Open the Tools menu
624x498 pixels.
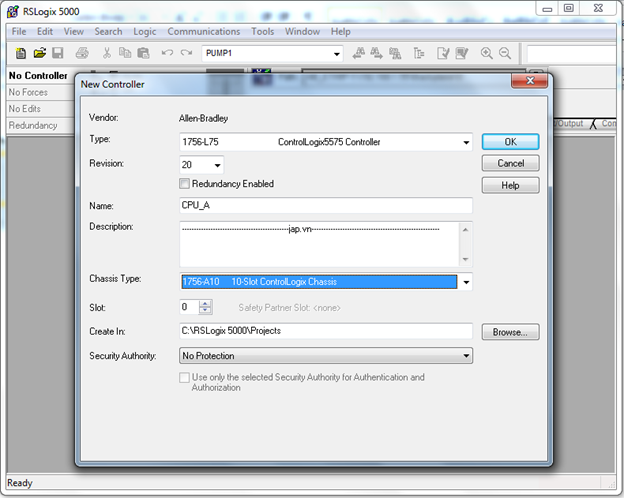click(x=262, y=31)
